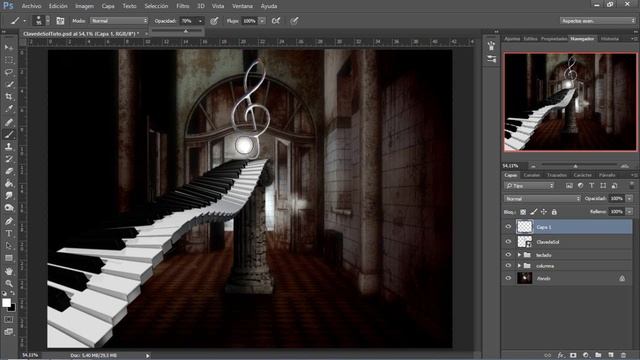Screen dimensions: 640x360
Task: Select the Zoom tool
Action: (x=9, y=283)
